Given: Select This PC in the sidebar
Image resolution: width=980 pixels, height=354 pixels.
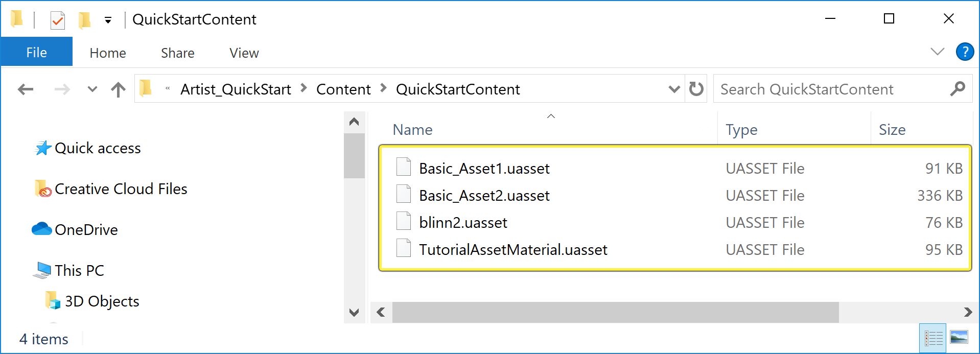Looking at the screenshot, I should tap(80, 270).
